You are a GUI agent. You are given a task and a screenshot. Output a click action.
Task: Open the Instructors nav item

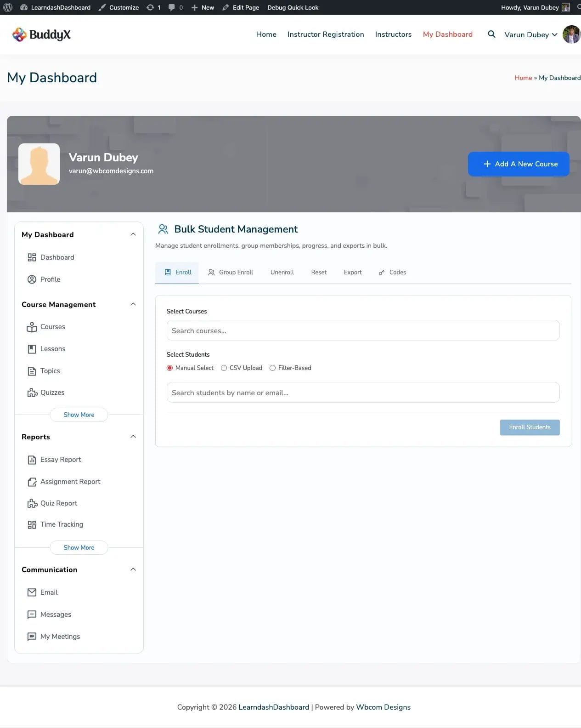coord(393,34)
